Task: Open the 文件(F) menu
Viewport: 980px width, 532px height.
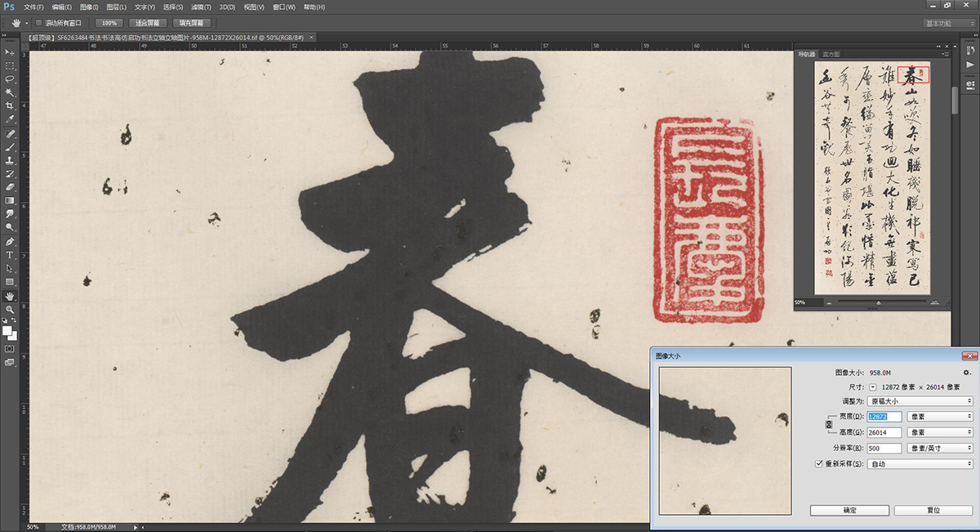Action: pos(34,7)
